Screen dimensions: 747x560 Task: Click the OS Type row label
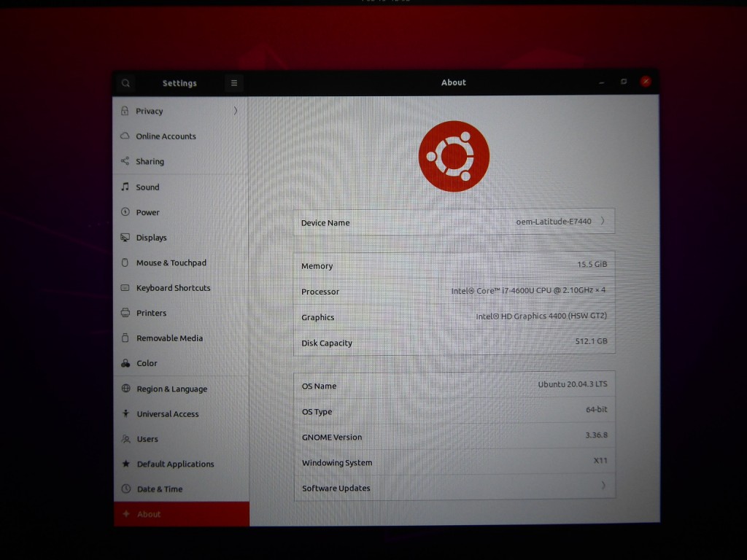click(x=317, y=412)
